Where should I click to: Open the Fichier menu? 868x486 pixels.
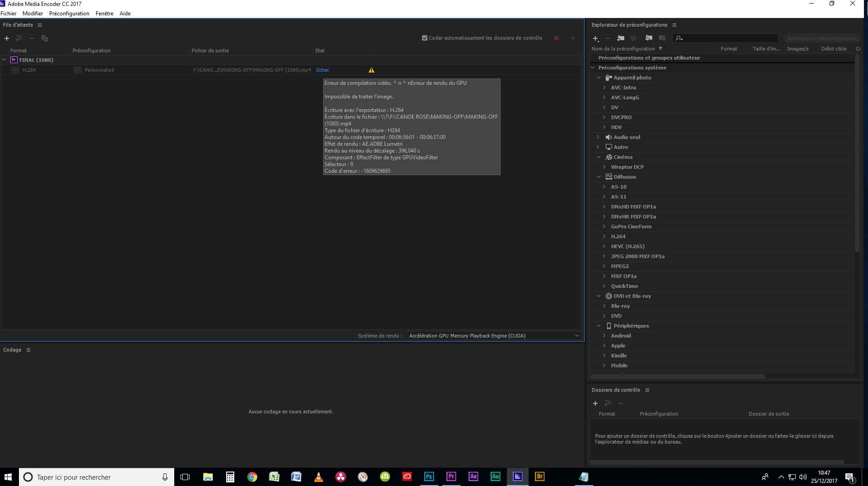pyautogui.click(x=9, y=14)
